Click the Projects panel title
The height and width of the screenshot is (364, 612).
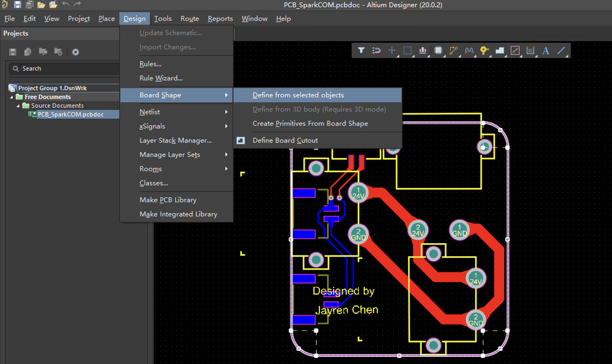pyautogui.click(x=16, y=33)
